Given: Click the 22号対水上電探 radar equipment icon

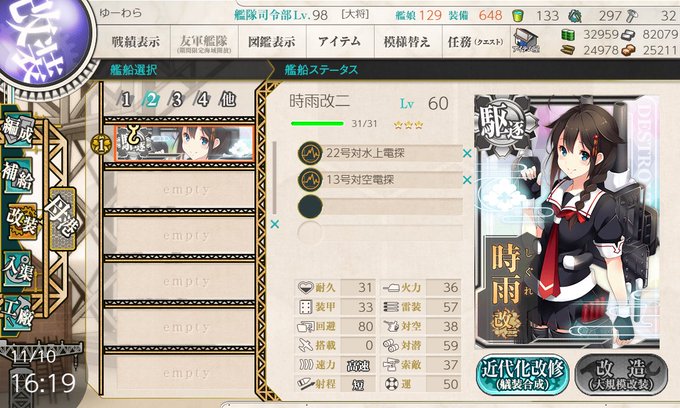Looking at the screenshot, I should point(310,153).
